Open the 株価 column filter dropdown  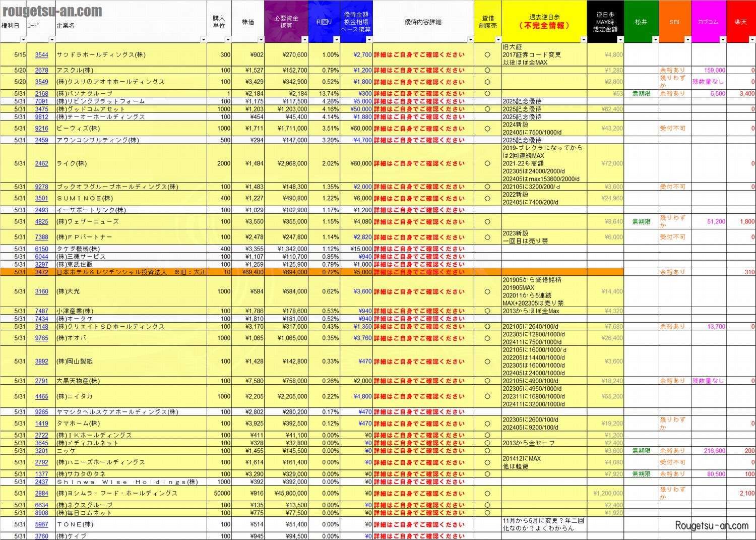tap(261, 39)
